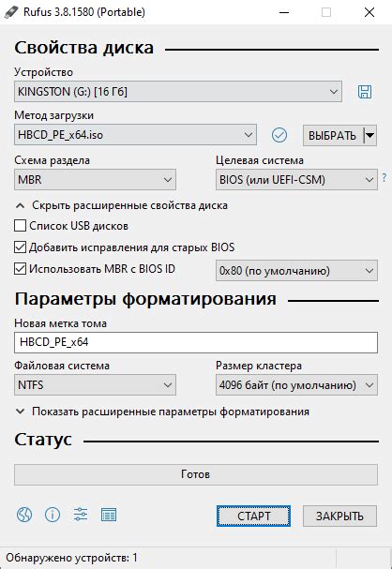Click the Новая метка тома text field
Screen dimensions: 392x569
tap(196, 342)
